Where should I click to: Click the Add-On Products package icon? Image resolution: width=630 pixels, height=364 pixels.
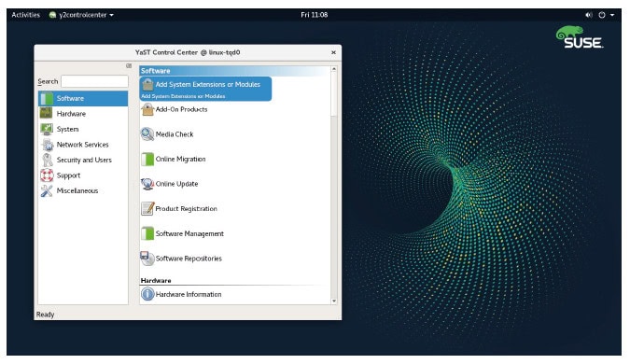click(x=147, y=109)
